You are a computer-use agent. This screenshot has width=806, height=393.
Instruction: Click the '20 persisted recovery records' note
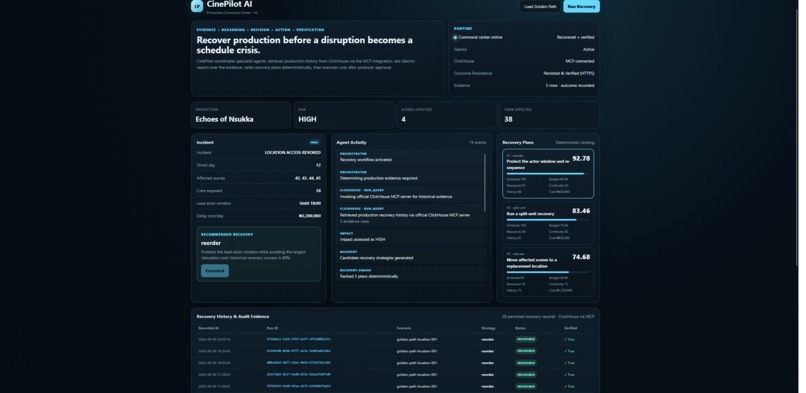point(548,316)
